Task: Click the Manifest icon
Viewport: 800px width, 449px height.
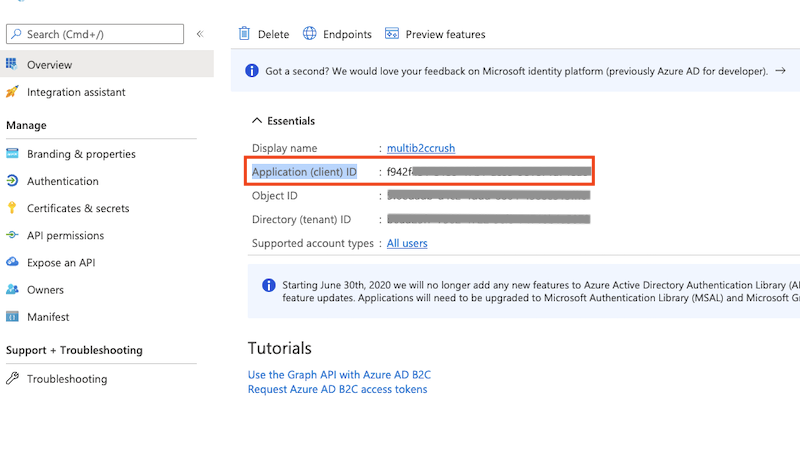Action: click(12, 317)
